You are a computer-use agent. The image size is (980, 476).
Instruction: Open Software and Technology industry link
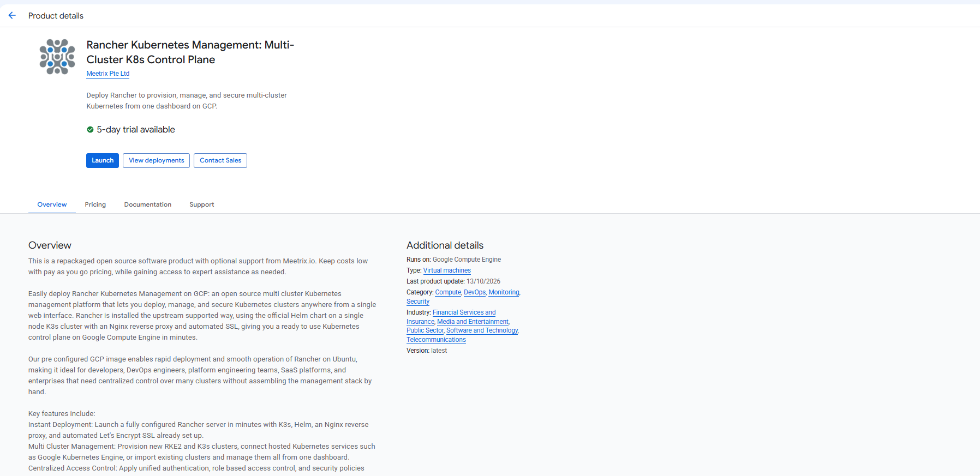482,330
